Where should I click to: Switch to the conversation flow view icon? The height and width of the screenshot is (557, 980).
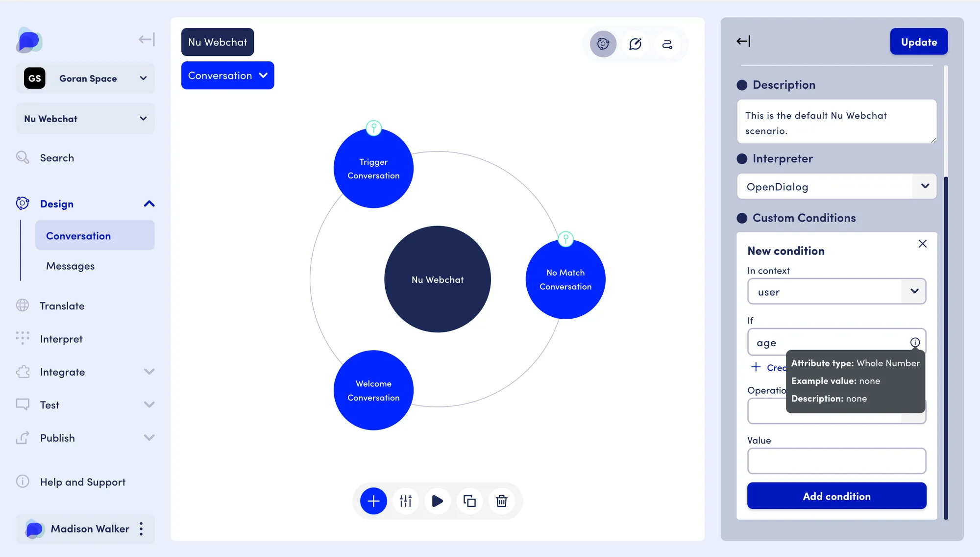pos(667,44)
